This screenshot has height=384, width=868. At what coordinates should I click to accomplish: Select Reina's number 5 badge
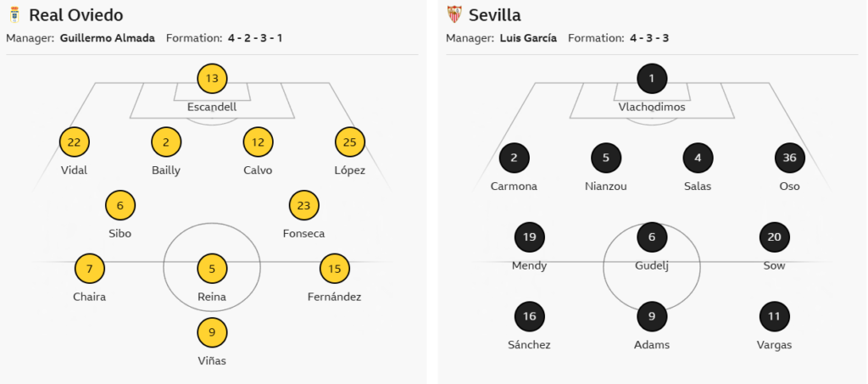coord(212,270)
